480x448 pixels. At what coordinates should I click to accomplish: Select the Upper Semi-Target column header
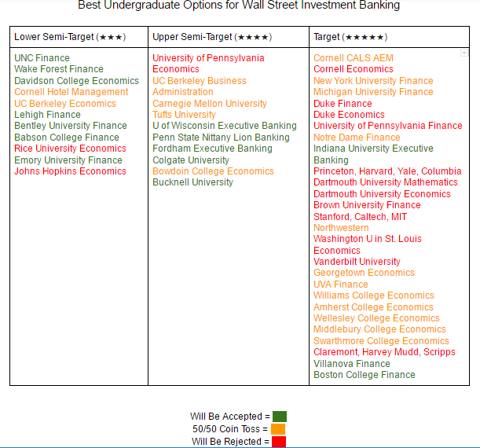[x=212, y=37]
